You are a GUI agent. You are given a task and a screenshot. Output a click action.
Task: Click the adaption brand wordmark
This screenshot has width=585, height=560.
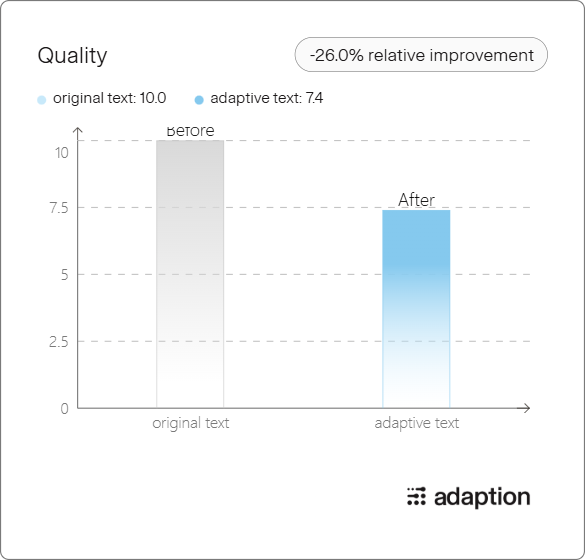tap(482, 497)
